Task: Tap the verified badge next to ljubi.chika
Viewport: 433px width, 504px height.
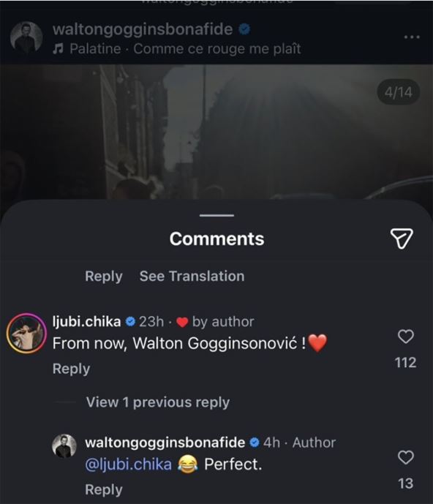Action: [130, 321]
